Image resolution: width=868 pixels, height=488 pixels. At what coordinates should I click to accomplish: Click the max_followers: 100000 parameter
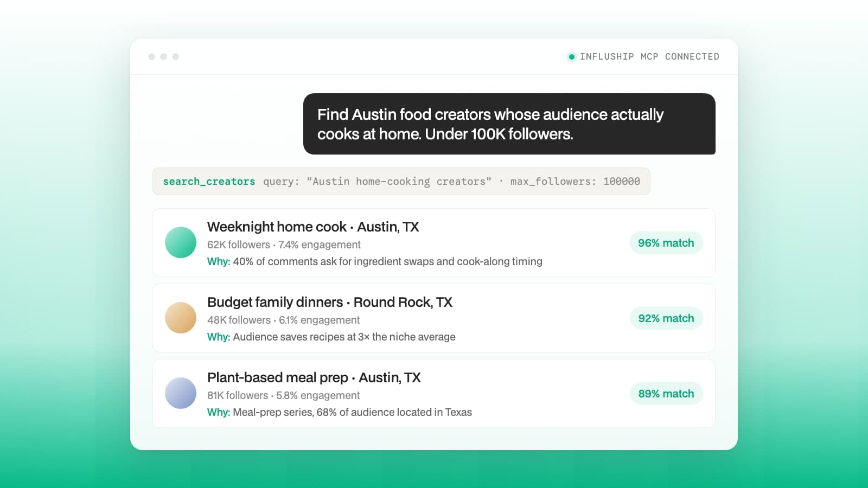pyautogui.click(x=575, y=181)
